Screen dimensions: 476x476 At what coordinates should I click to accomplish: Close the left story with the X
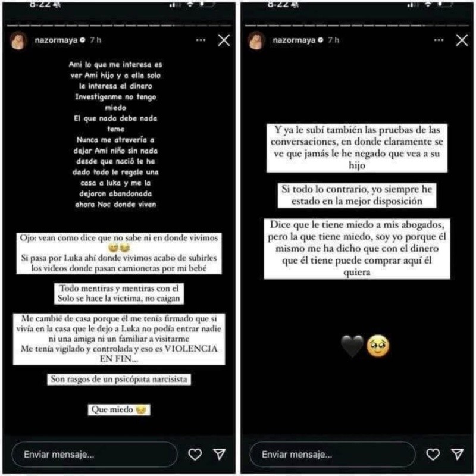pyautogui.click(x=224, y=40)
